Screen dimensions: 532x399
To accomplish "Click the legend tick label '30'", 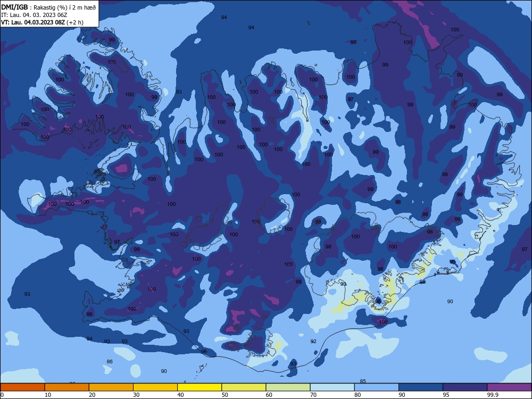I will tap(136, 395).
